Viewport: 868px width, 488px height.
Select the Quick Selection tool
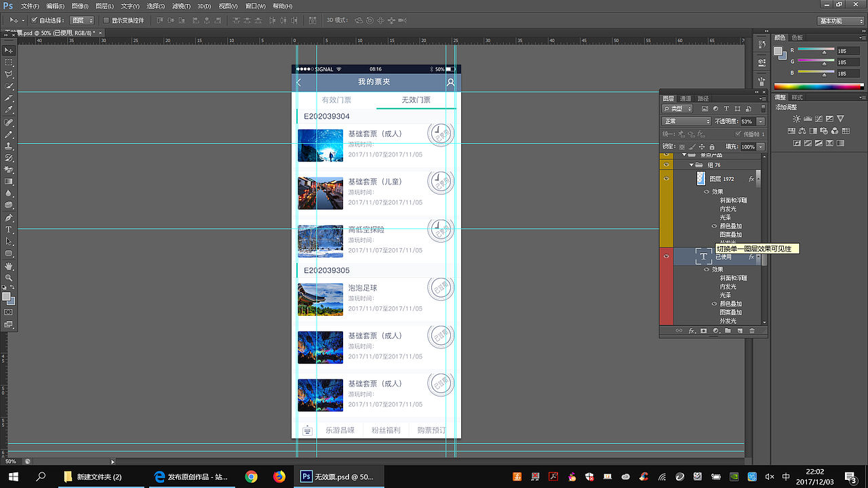9,85
